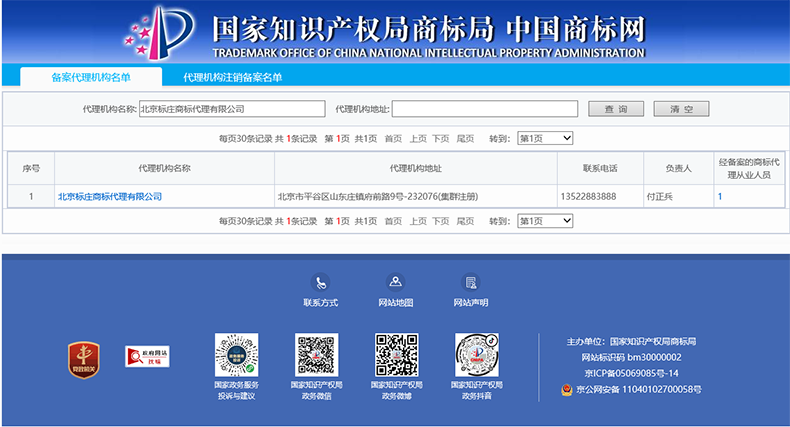790x427 pixels.
Task: Focus the 代理机构名称 input field
Action: click(x=232, y=109)
